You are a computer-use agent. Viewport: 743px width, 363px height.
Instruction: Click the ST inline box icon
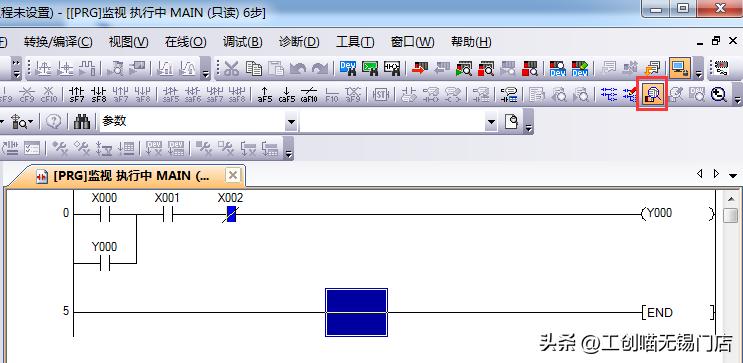click(x=381, y=94)
